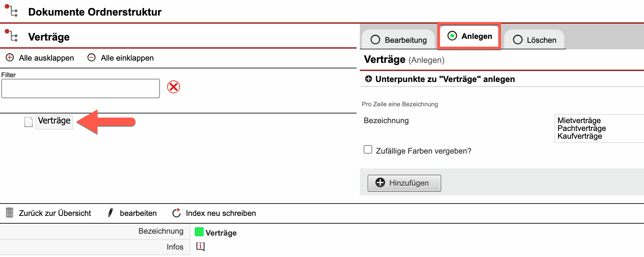The width and height of the screenshot is (644, 257).
Task: Switch to the Anlegen tab
Action: [469, 36]
